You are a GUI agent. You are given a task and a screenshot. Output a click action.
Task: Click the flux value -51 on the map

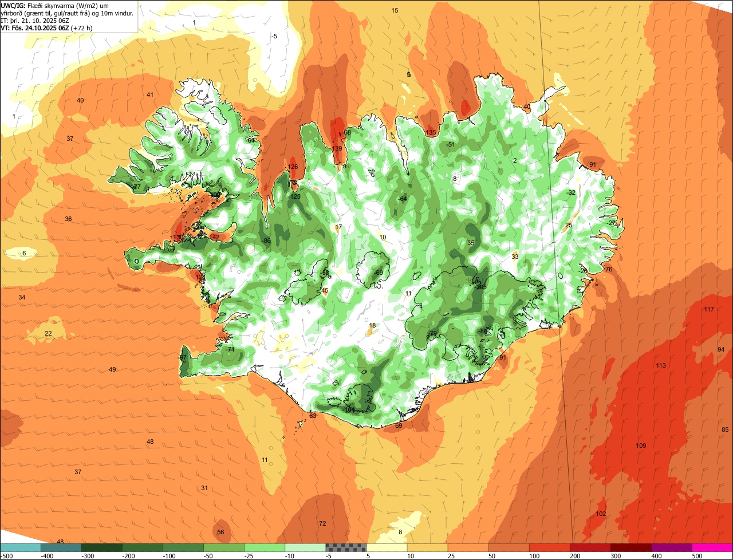coord(451,144)
